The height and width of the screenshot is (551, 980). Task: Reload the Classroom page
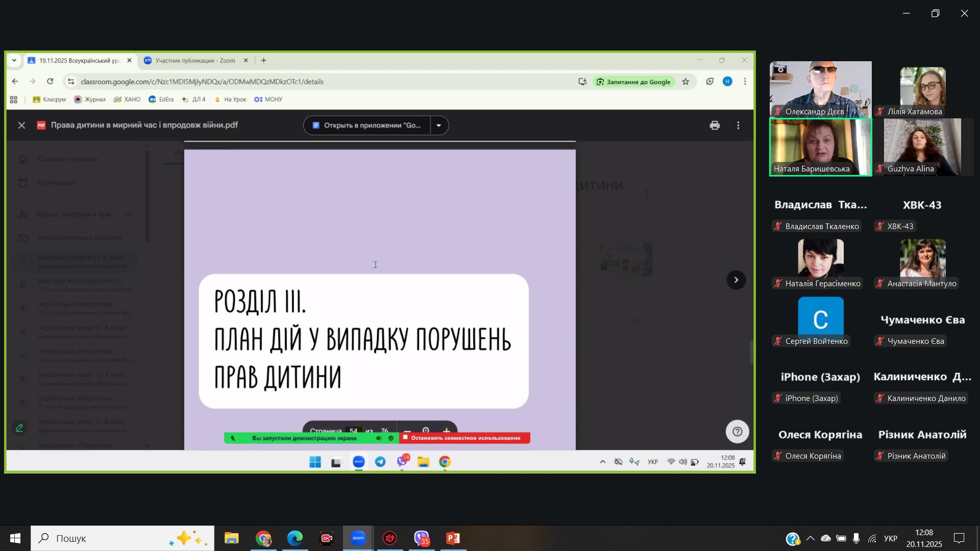click(50, 82)
